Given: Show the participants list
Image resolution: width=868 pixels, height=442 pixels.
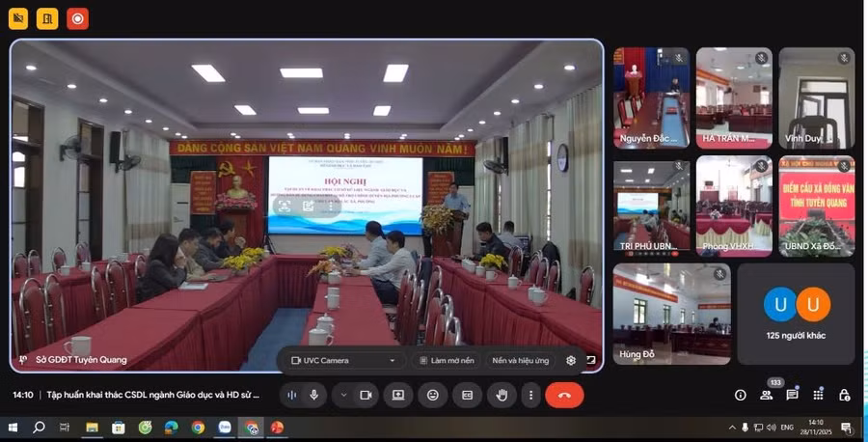Looking at the screenshot, I should (x=767, y=395).
